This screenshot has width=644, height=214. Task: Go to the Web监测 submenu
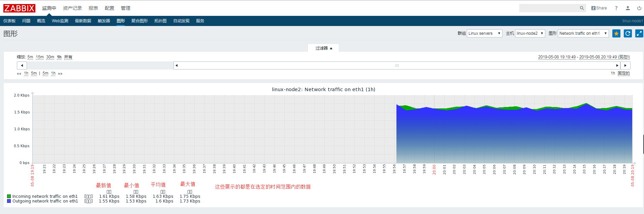pyautogui.click(x=60, y=21)
